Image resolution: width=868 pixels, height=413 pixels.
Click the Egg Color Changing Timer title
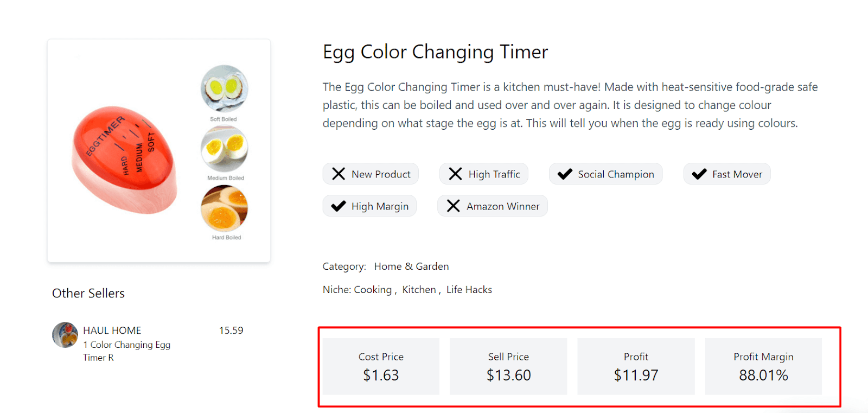435,52
